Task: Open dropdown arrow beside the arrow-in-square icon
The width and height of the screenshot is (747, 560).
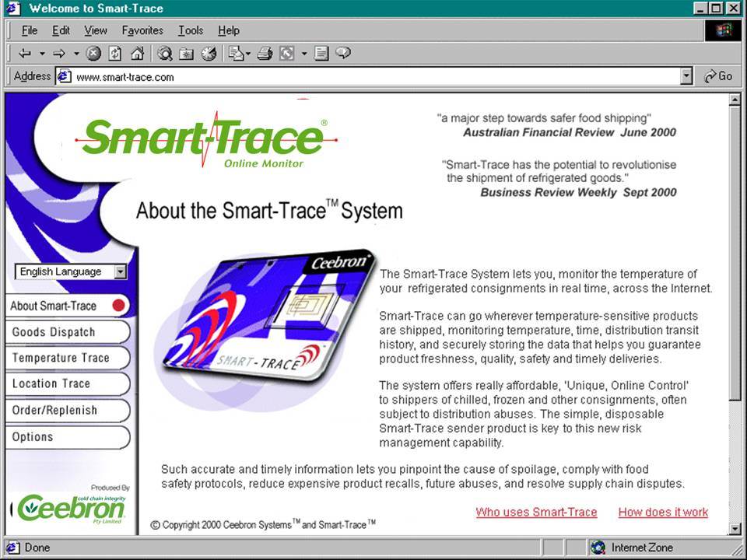Action: (304, 54)
